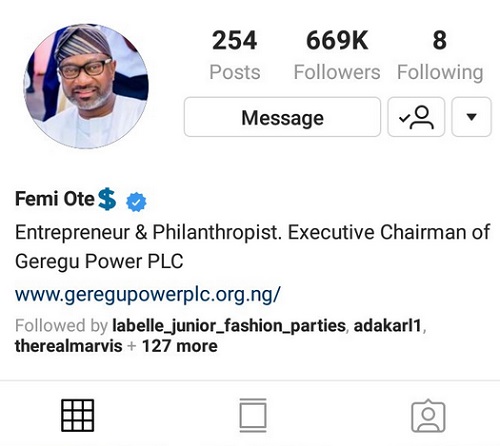
Task: View the 669K Followers list
Action: pyautogui.click(x=337, y=55)
